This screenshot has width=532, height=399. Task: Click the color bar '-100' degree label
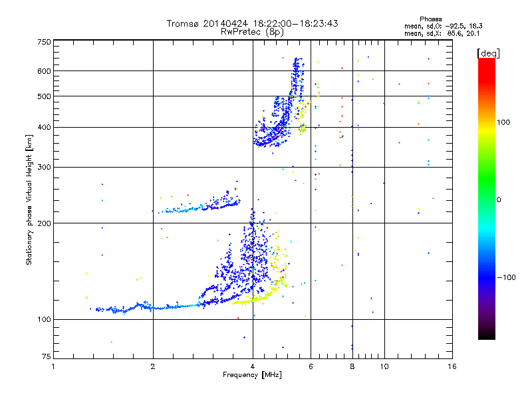click(506, 277)
